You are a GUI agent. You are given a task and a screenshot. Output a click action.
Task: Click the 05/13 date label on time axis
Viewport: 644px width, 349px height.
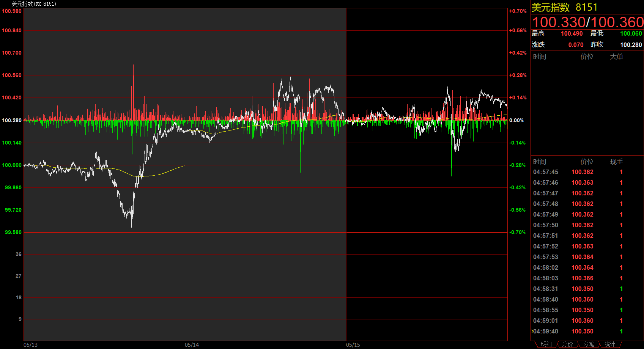pyautogui.click(x=30, y=345)
